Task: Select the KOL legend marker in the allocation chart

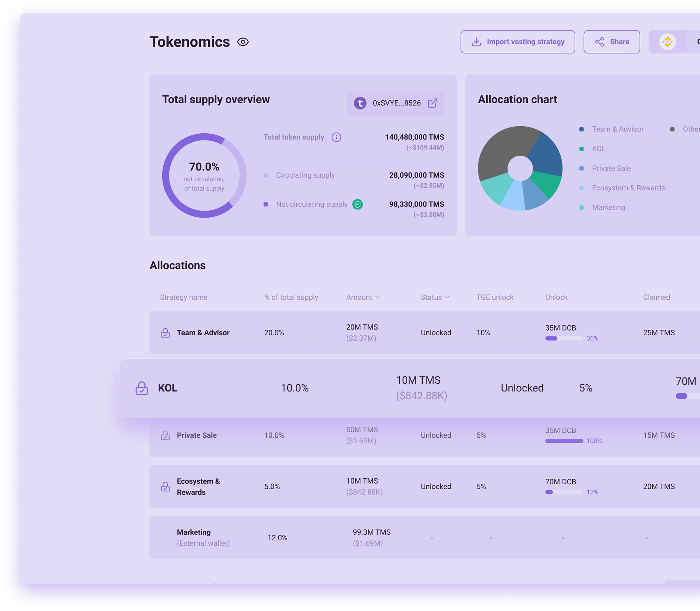Action: (581, 149)
